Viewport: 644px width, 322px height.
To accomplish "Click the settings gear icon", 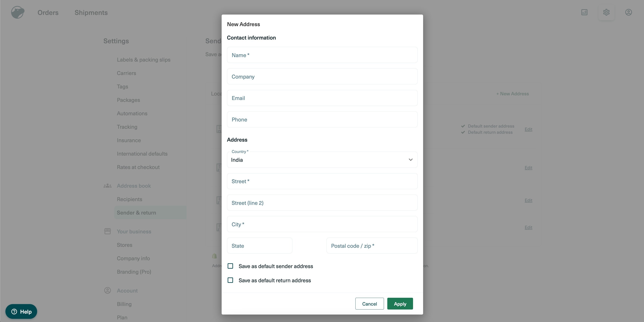I will tap(606, 12).
